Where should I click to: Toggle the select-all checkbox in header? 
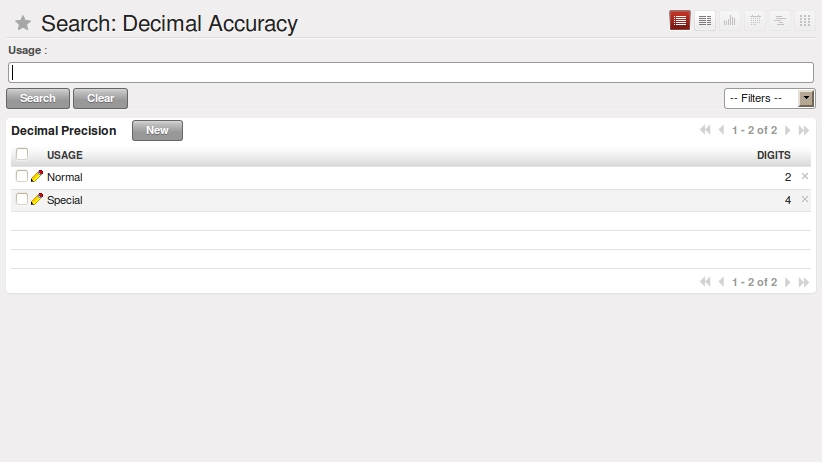(x=22, y=154)
